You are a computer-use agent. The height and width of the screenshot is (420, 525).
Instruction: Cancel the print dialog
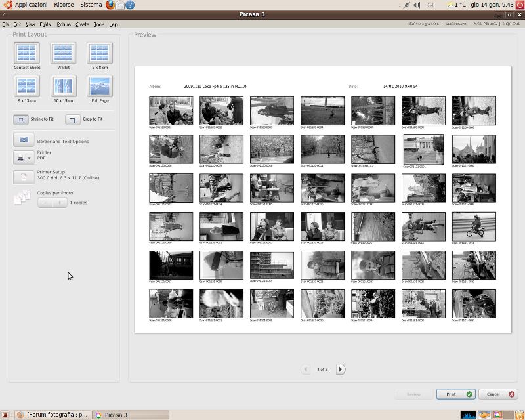coord(497,394)
